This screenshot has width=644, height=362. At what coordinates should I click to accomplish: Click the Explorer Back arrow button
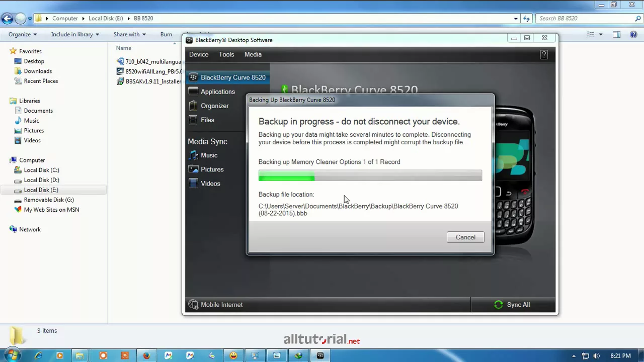(7, 19)
